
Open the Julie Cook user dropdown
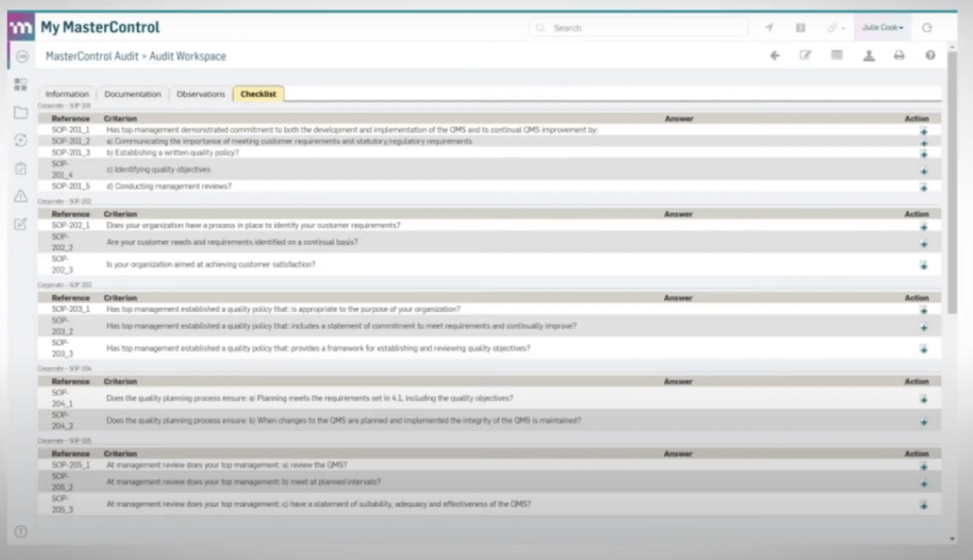tap(882, 27)
